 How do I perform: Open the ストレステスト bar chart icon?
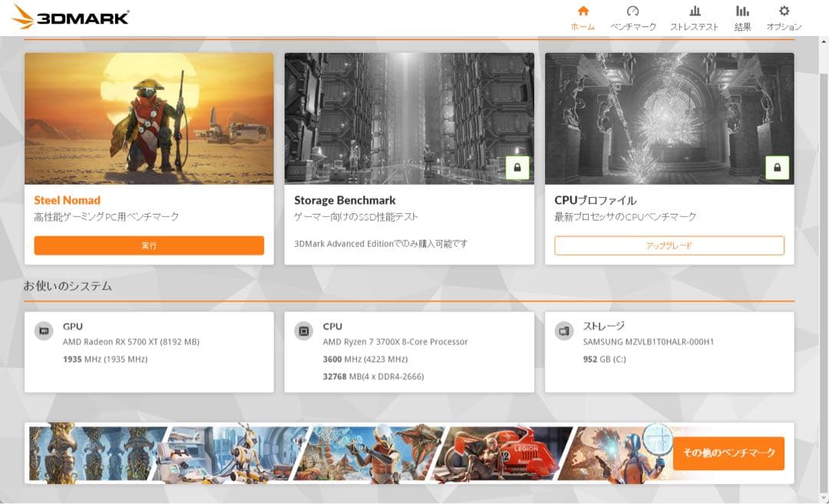click(695, 11)
